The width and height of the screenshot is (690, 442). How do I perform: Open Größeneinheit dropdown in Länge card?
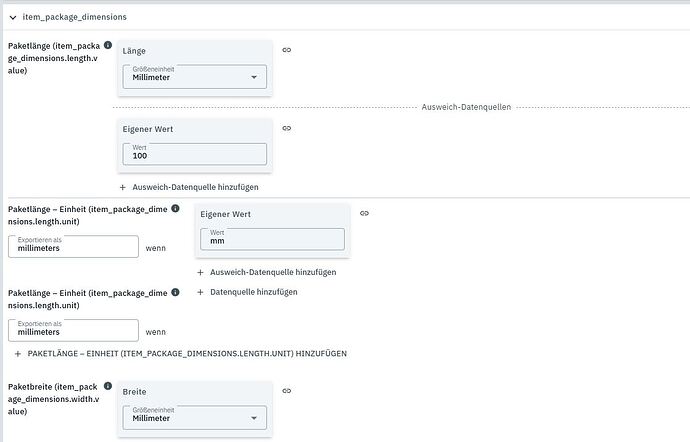coord(195,77)
